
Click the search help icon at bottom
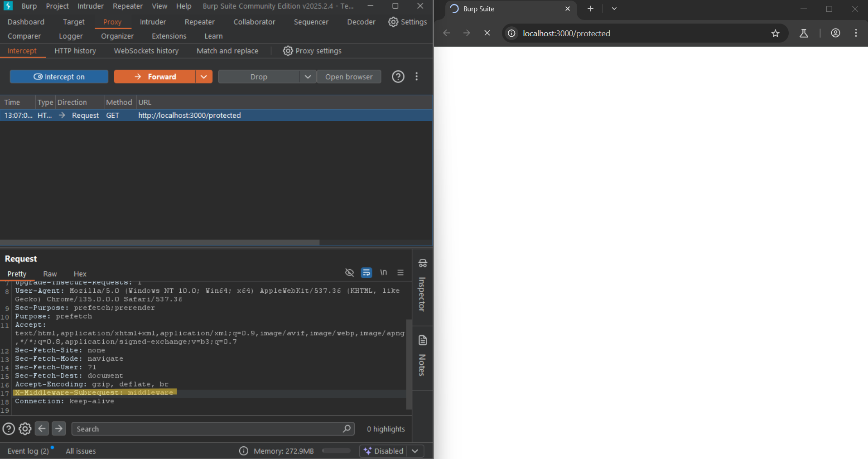click(9, 429)
